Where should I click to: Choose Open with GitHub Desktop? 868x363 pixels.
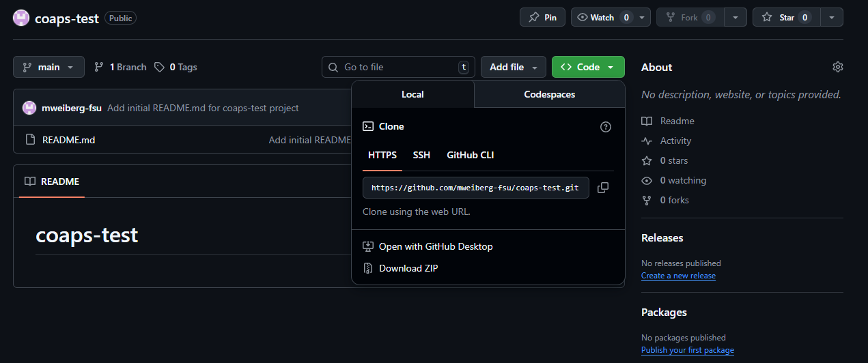tap(436, 246)
